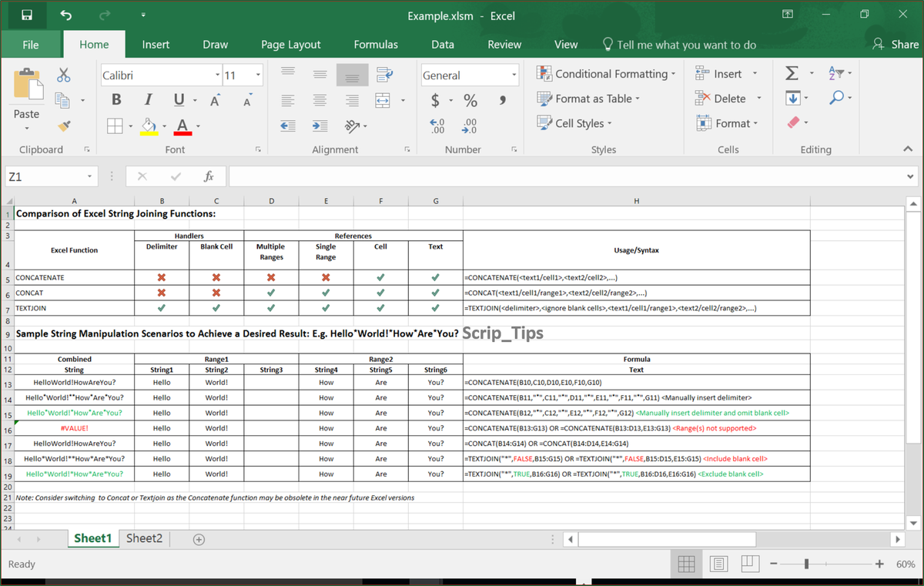The image size is (924, 586).
Task: Click Share button
Action: pos(896,45)
